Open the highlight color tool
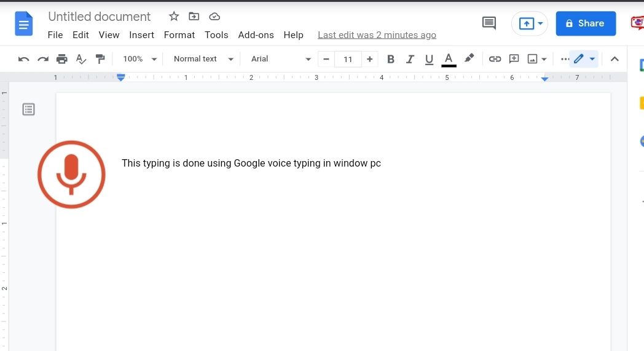 [469, 58]
